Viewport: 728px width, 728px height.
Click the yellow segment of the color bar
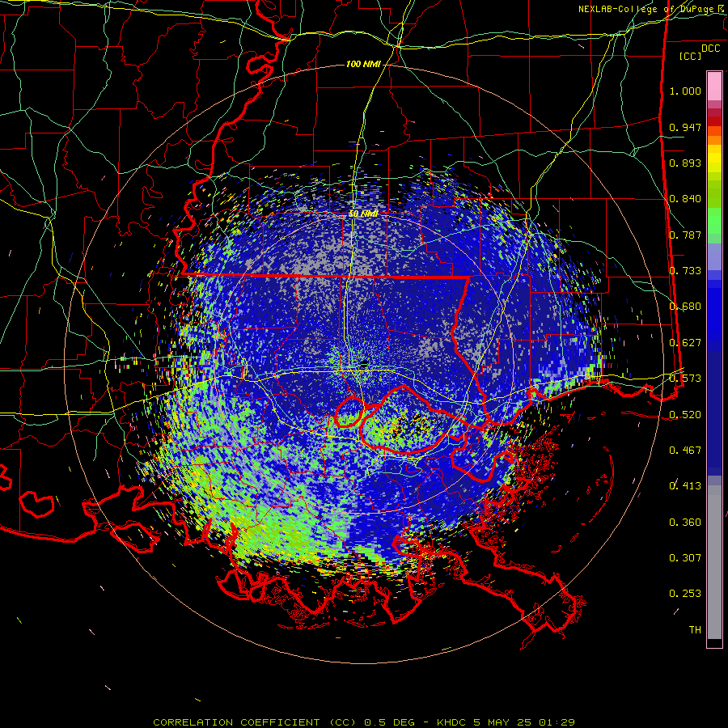pyautogui.click(x=714, y=159)
